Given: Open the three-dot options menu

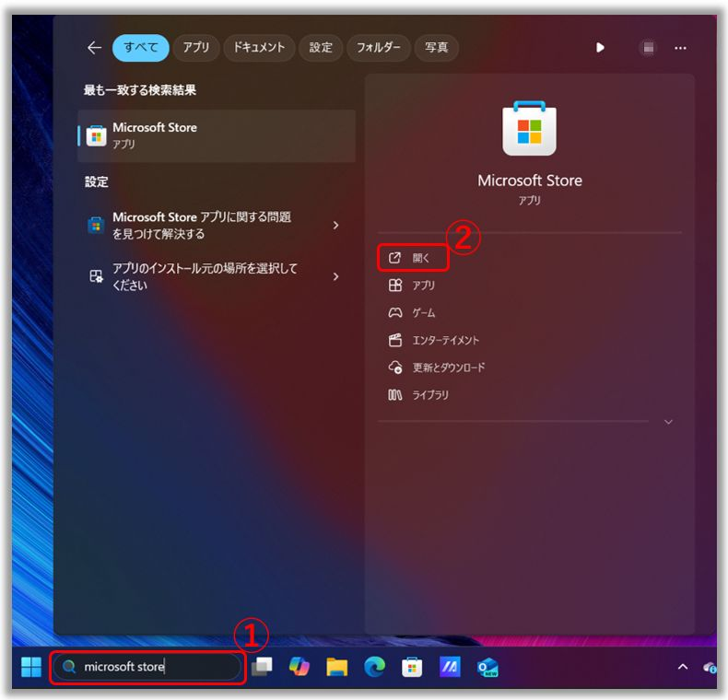Looking at the screenshot, I should tap(681, 48).
